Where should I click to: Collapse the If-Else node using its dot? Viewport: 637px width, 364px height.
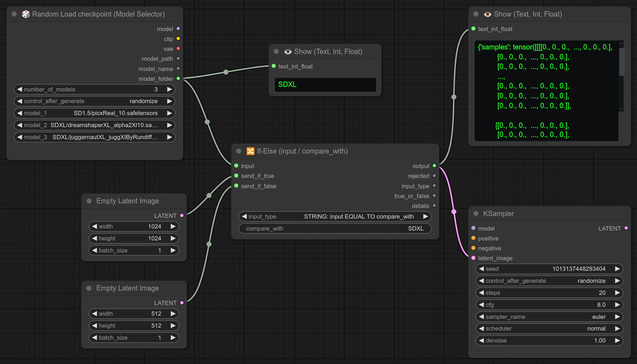[239, 151]
